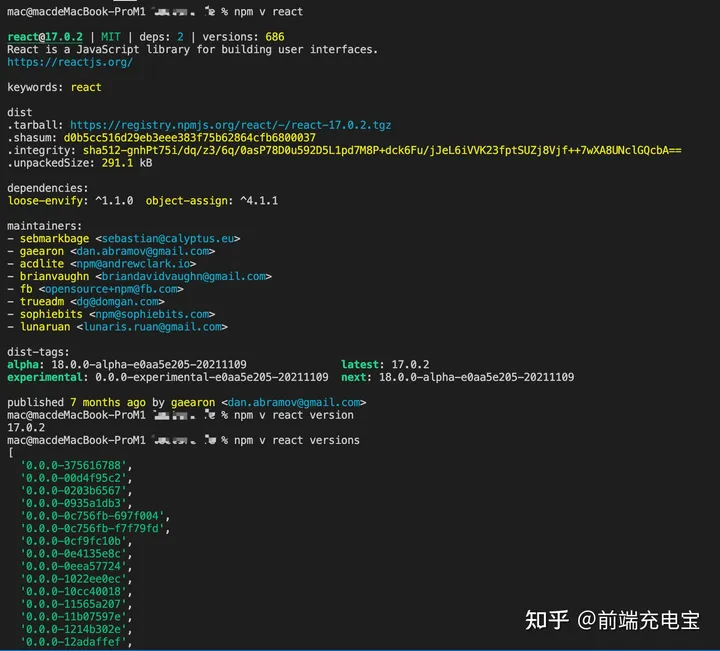Click version '0.0.0-0eea57724'

click(x=73, y=567)
